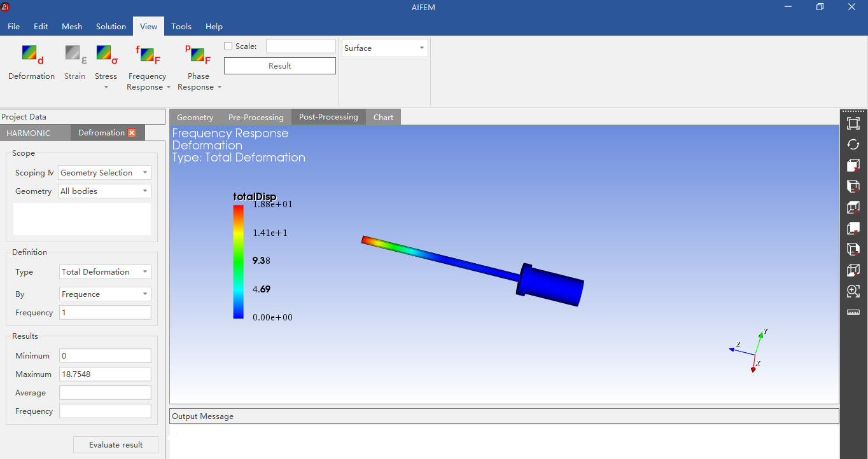Click the greyed-out Strain icon
Screen dimensions: 868x459
pyautogui.click(x=75, y=55)
